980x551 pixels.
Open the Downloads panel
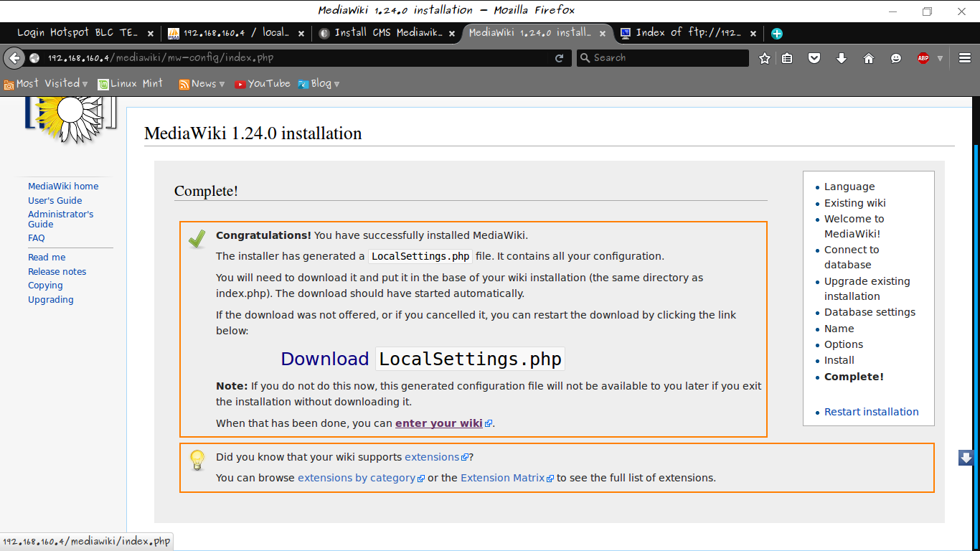tap(842, 58)
